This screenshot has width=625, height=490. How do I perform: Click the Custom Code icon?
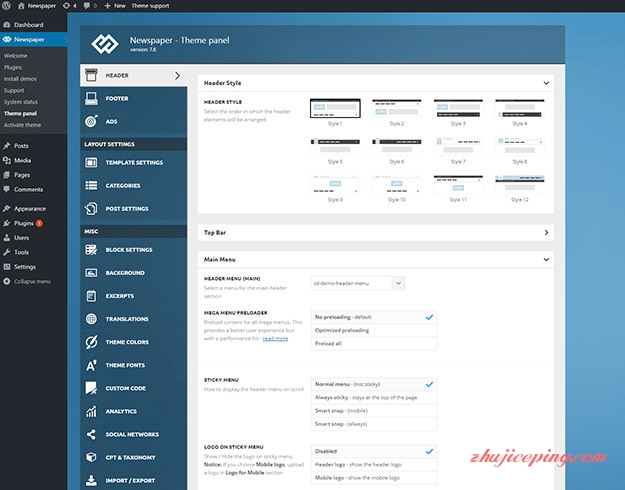tap(91, 388)
